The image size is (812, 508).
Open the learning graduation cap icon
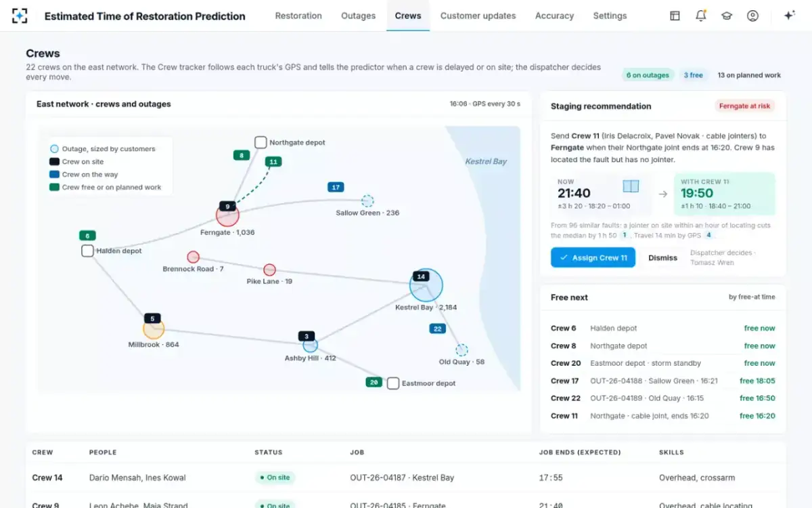[x=727, y=16]
